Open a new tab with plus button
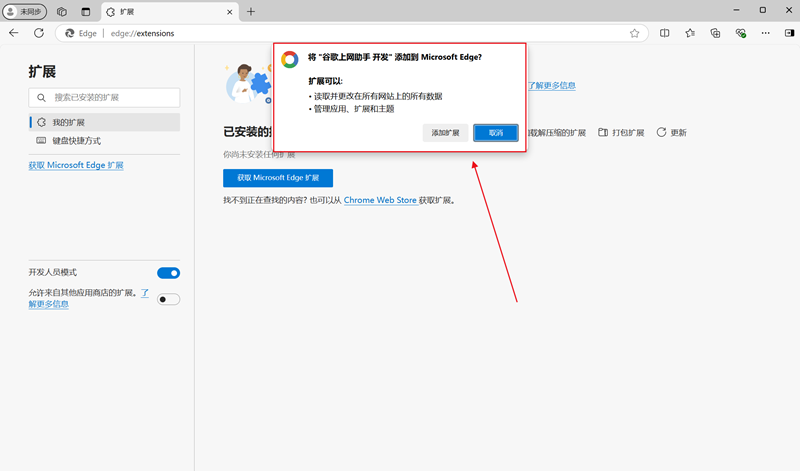Viewport: 800px width, 471px height. [251, 11]
